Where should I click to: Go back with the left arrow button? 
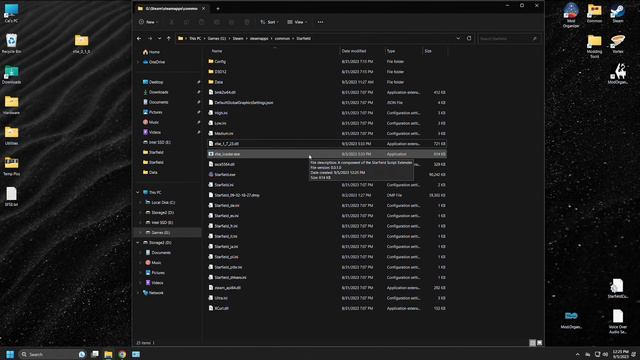click(x=139, y=38)
